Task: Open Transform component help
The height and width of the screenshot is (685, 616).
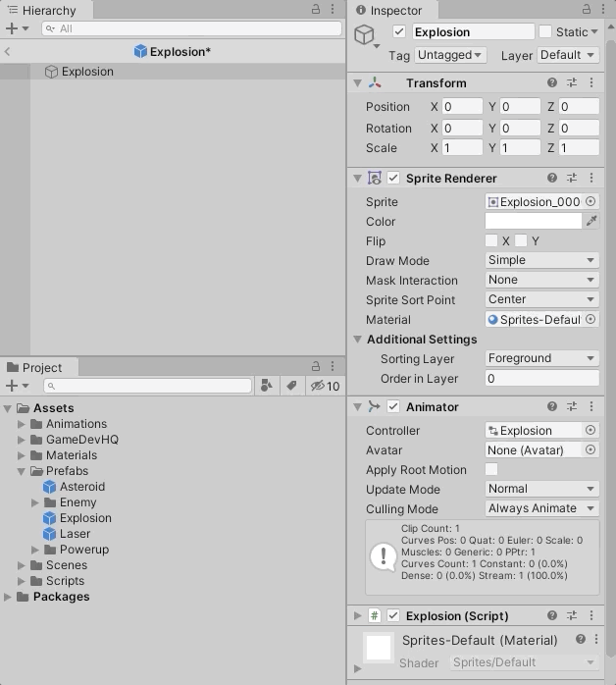Action: point(552,82)
